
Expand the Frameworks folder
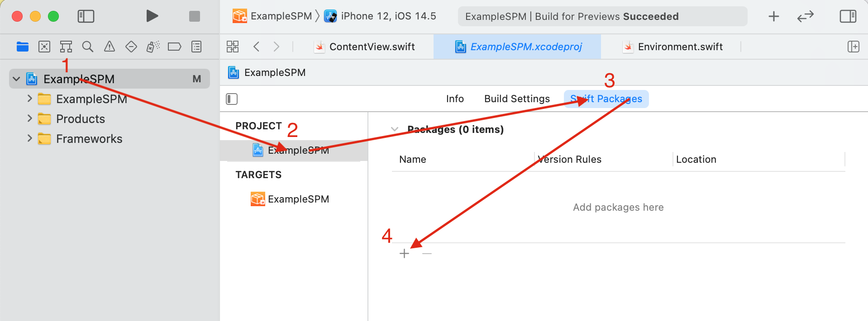pyautogui.click(x=29, y=138)
